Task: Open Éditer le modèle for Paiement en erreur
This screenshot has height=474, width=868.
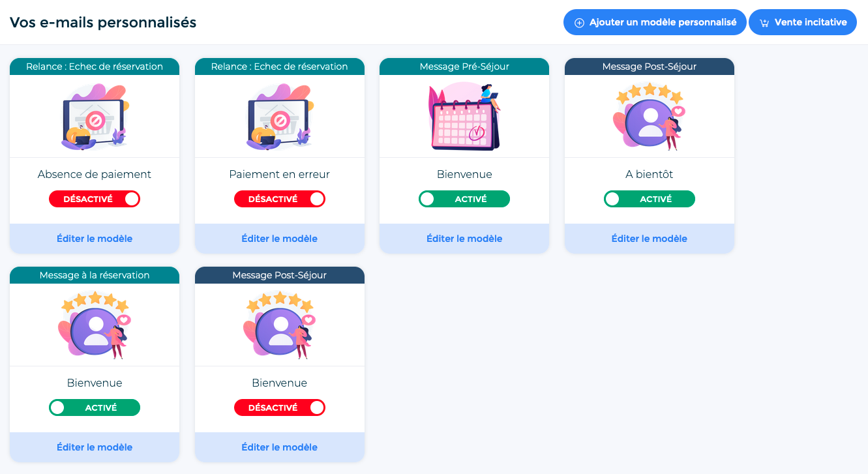Action: point(280,239)
